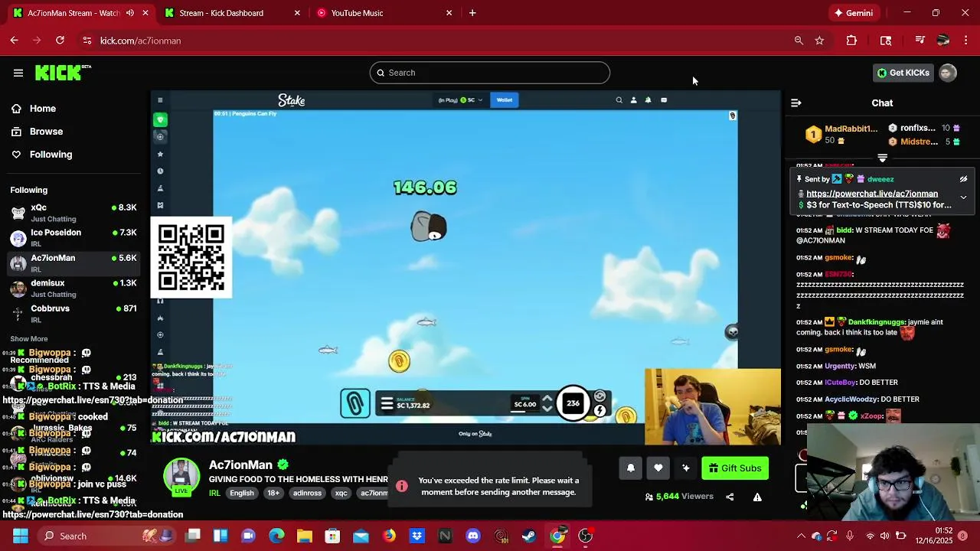Open the user profile avatar menu
Image resolution: width=980 pixels, height=551 pixels.
click(x=948, y=73)
